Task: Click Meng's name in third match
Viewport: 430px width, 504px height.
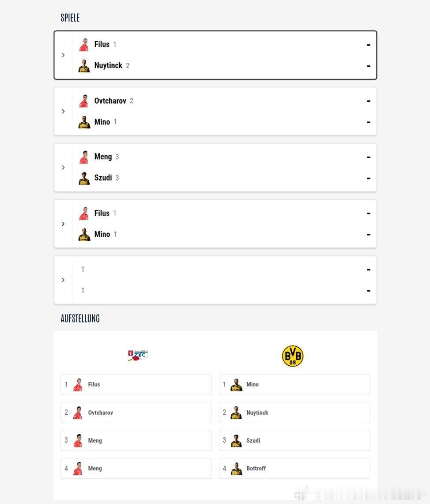Action: pos(103,157)
